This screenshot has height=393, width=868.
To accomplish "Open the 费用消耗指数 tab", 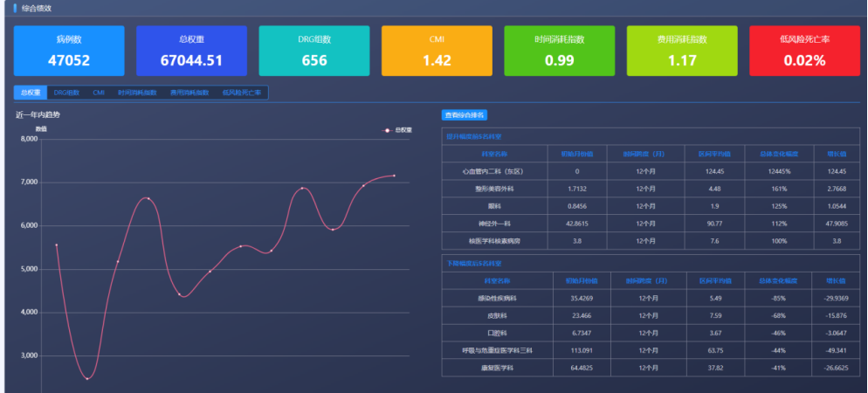I will pos(189,93).
